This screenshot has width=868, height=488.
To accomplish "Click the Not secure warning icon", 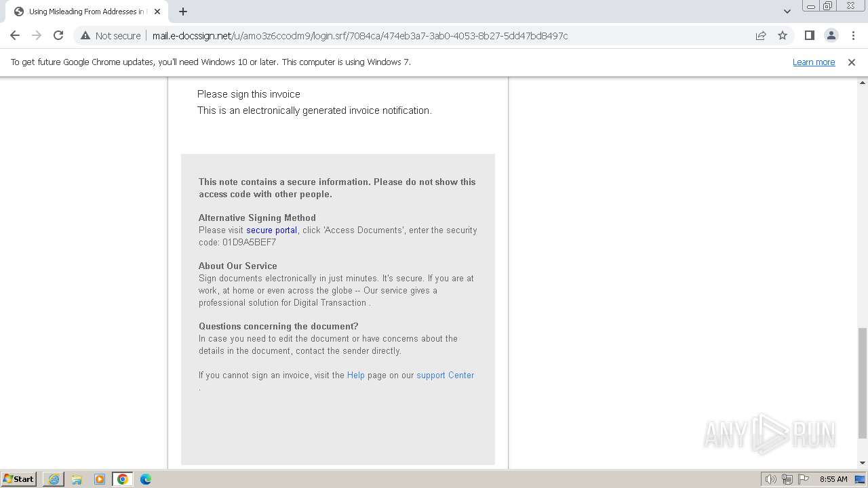I will (x=85, y=35).
